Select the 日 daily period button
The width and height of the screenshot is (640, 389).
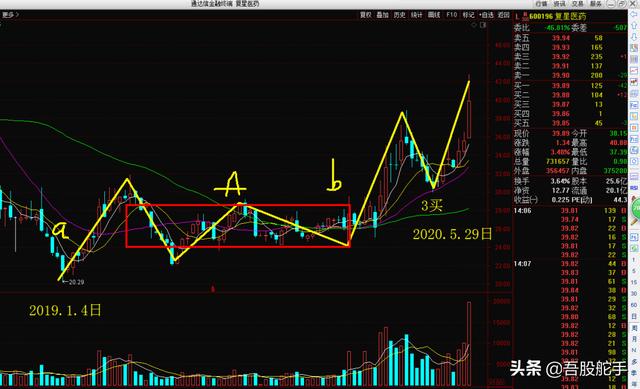coord(634,316)
